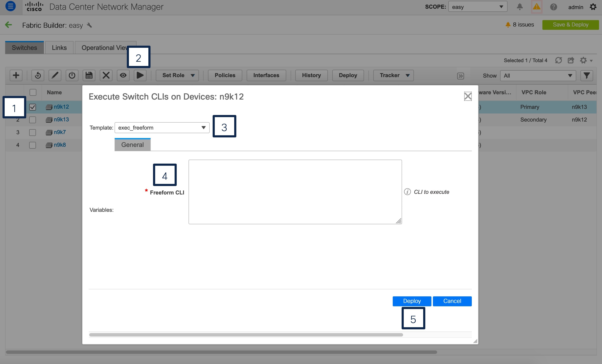This screenshot has height=364, width=602.
Task: Open the admin settings gear
Action: pyautogui.click(x=593, y=7)
